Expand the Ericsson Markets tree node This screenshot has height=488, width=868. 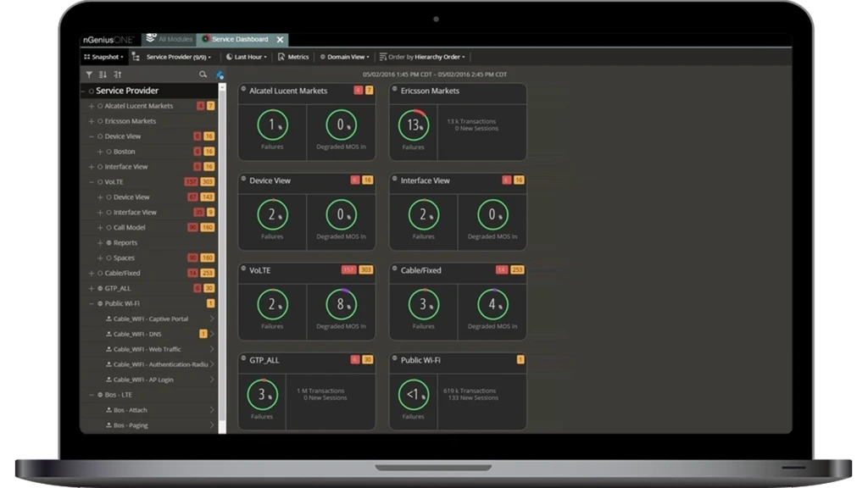pos(92,120)
